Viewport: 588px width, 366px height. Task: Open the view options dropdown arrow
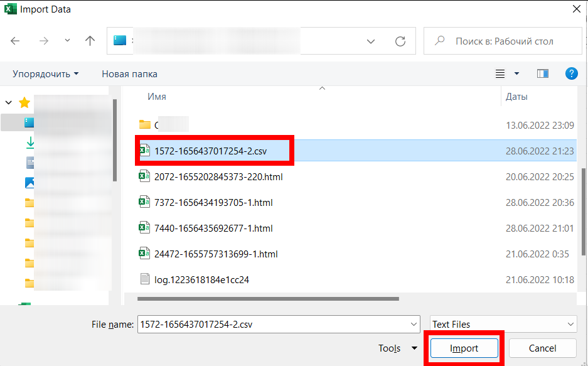point(516,73)
